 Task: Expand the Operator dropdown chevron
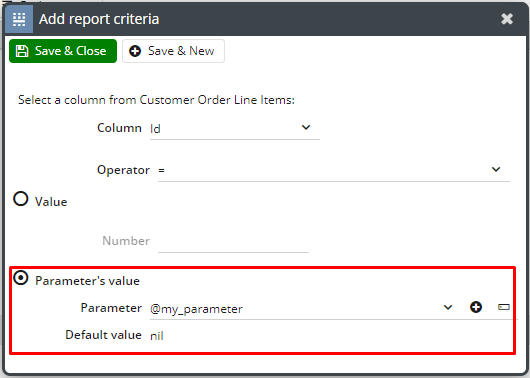(x=496, y=169)
